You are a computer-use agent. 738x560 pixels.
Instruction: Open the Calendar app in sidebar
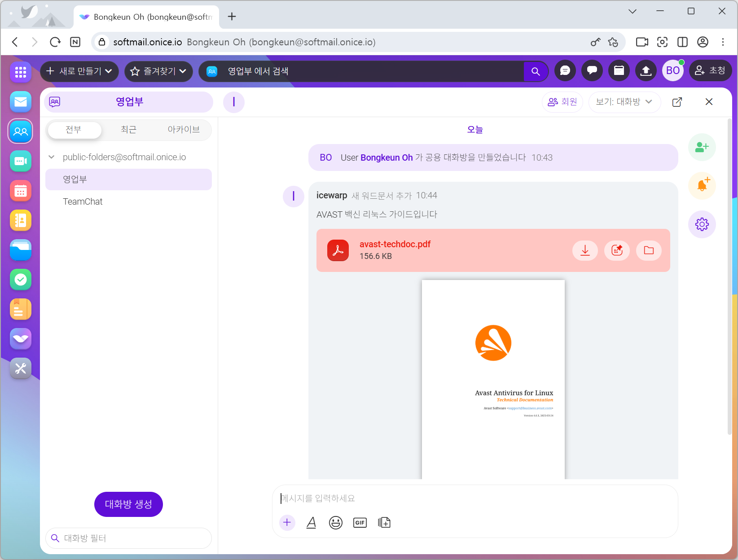[x=21, y=191]
